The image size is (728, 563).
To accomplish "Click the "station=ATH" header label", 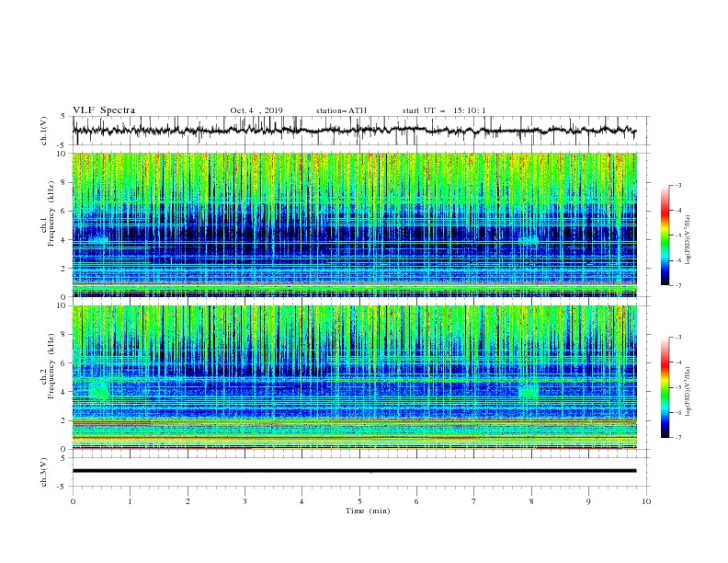I will tap(341, 110).
